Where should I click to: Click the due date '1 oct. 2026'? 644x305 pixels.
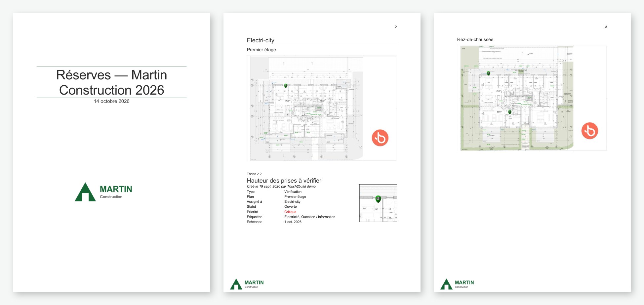pos(293,222)
